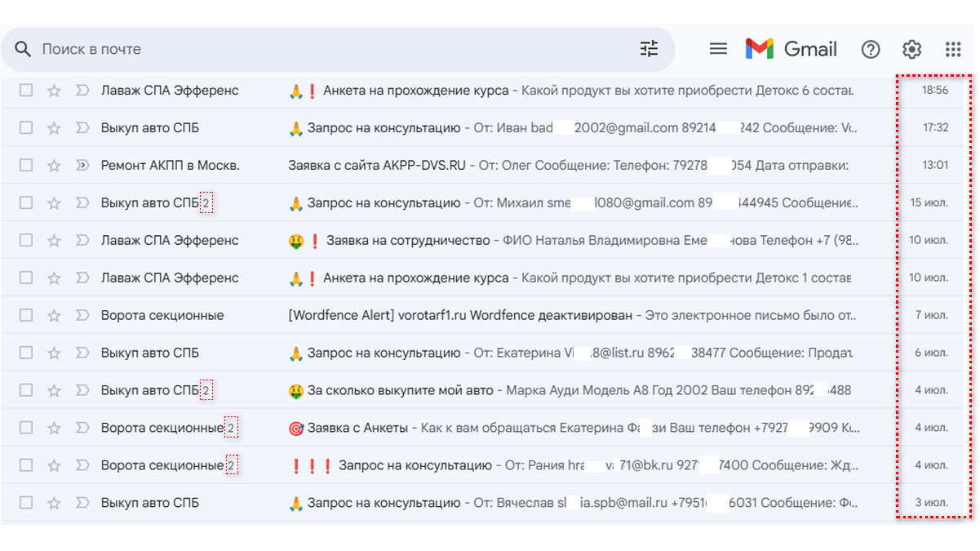
Task: Select the checkbox for the 18:56 email
Action: coord(26,91)
